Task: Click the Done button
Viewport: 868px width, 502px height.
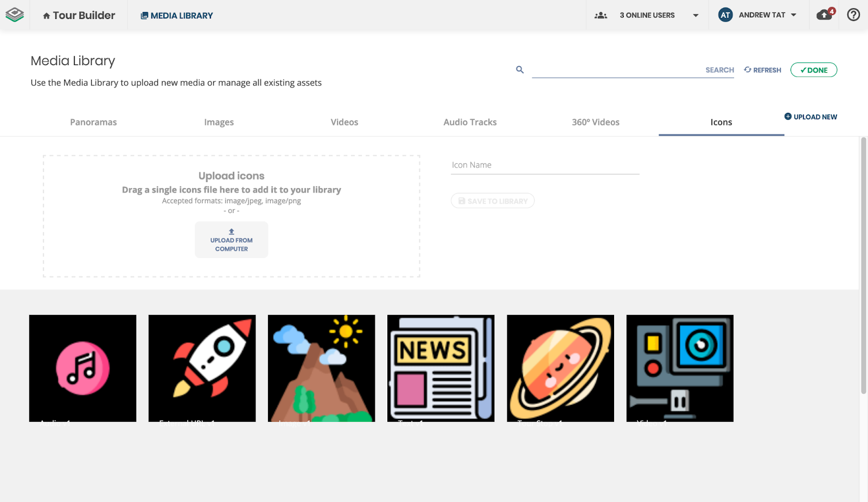Action: click(x=814, y=70)
